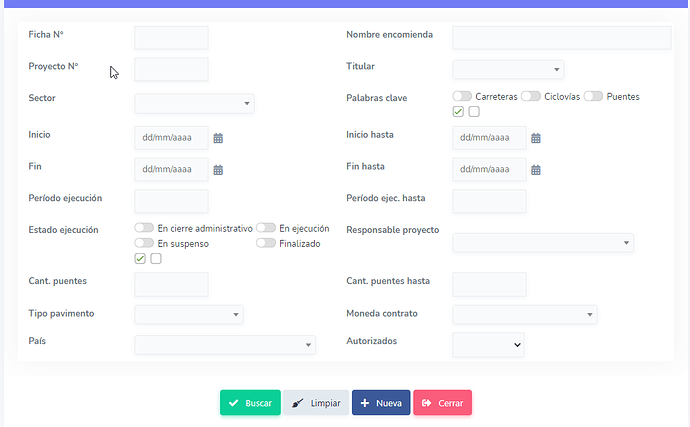Focus the Proyecto N° input field
Screen dimensions: 690x427
(171, 70)
